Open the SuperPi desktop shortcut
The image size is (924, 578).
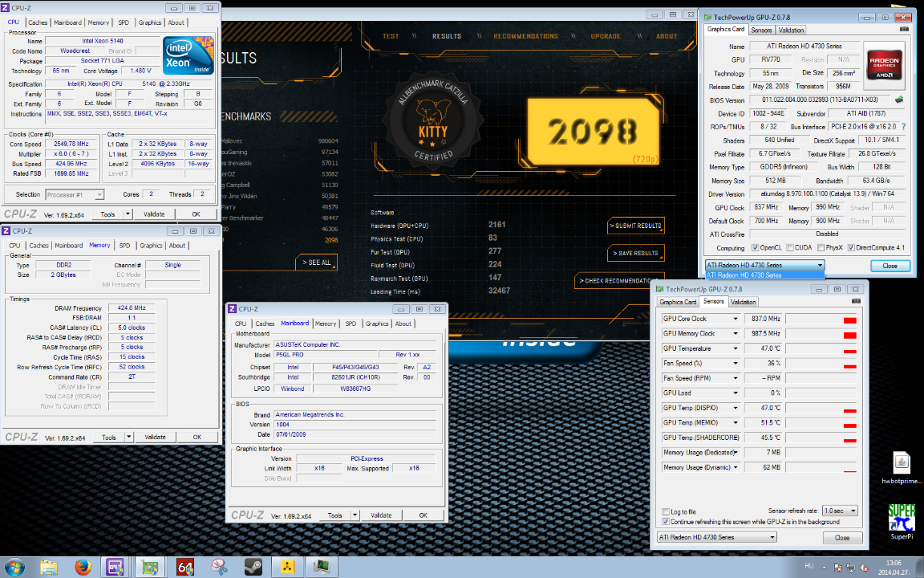902,521
